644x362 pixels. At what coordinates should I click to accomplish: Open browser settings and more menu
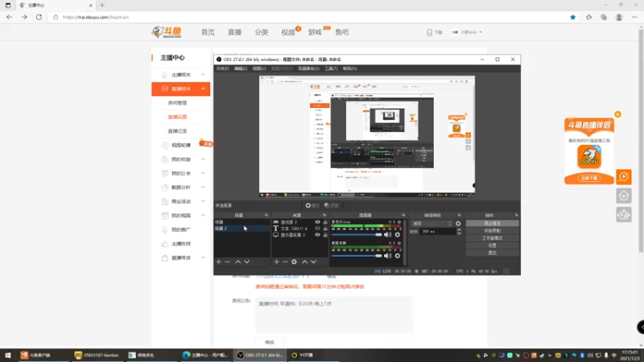[634, 17]
